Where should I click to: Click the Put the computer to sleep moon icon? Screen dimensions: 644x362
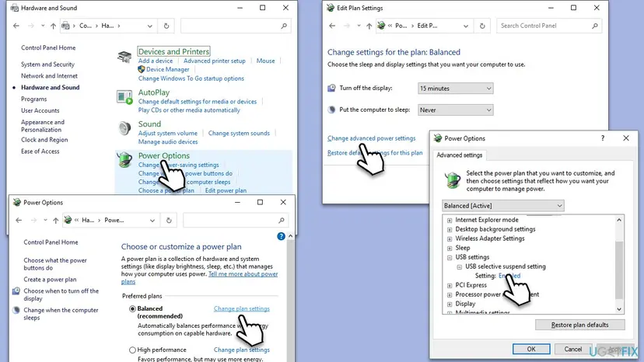[x=331, y=110]
